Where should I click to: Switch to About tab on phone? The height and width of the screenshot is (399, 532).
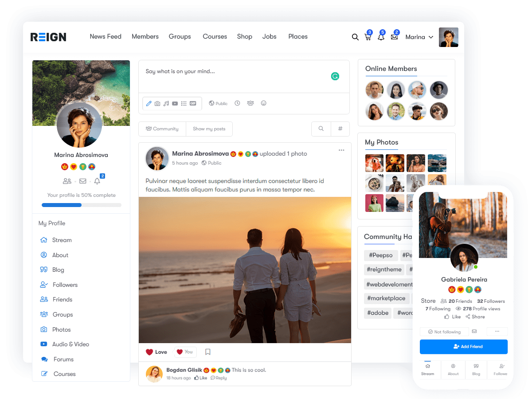tap(453, 369)
